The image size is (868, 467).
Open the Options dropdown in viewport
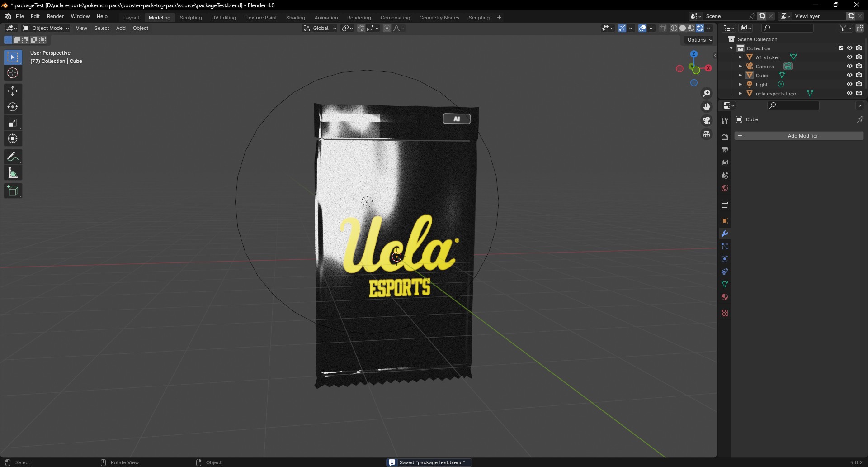pos(699,40)
